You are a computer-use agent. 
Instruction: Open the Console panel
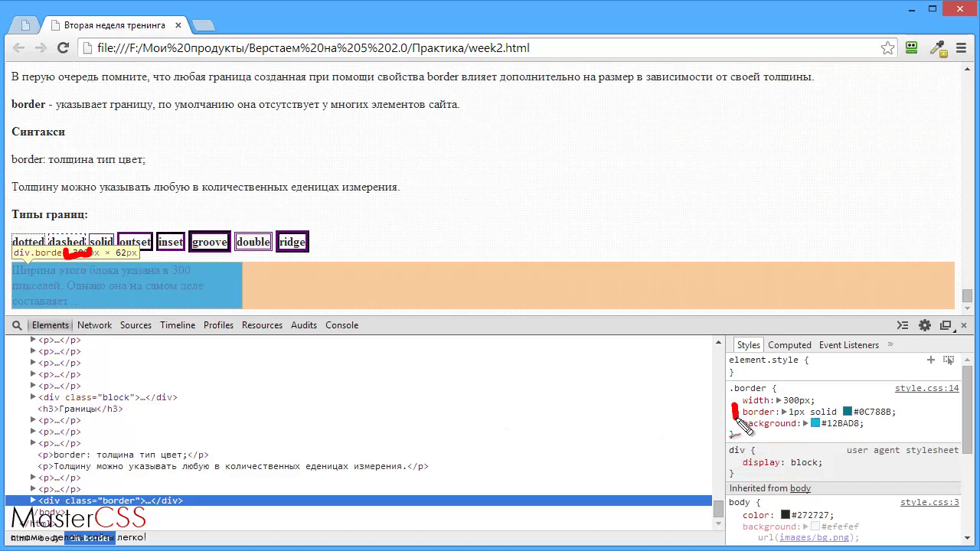tap(341, 325)
